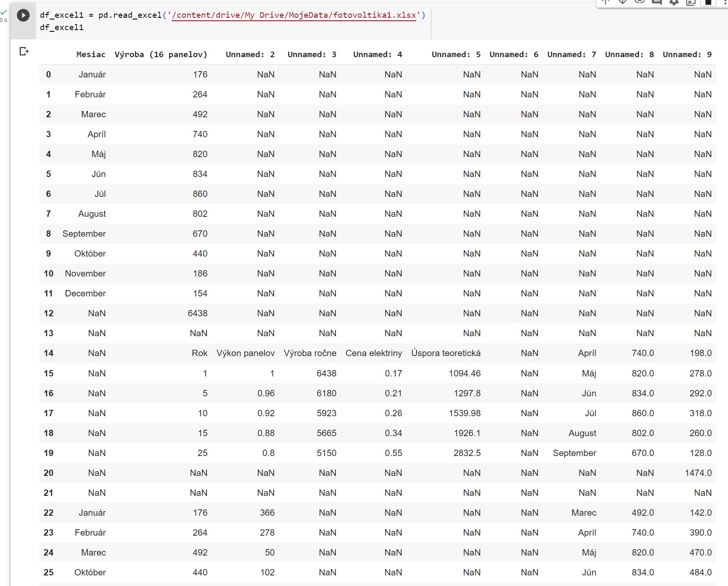Screen dimensions: 728x586
Task: Delete cell using trash icon
Action: (708, 2)
